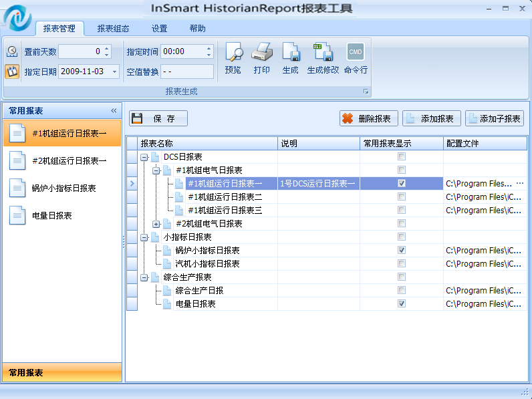
Task: Expand the #2机组电气日报表 tree node
Action: pos(156,224)
